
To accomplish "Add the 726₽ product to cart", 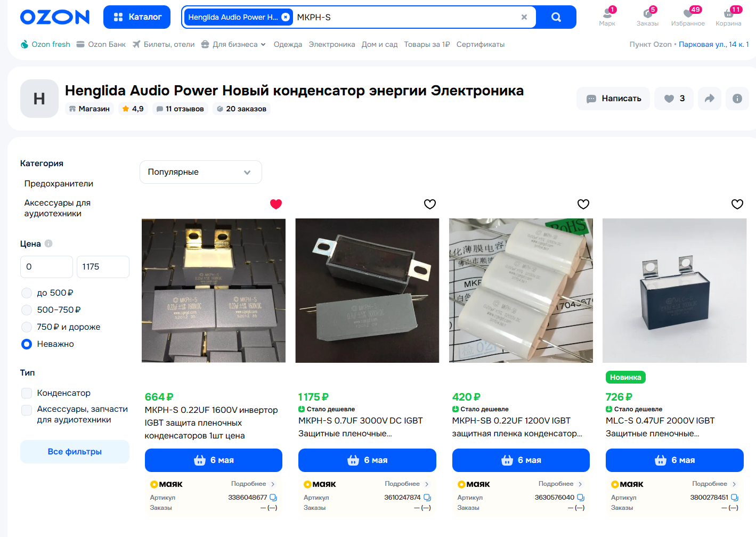I will pos(674,460).
